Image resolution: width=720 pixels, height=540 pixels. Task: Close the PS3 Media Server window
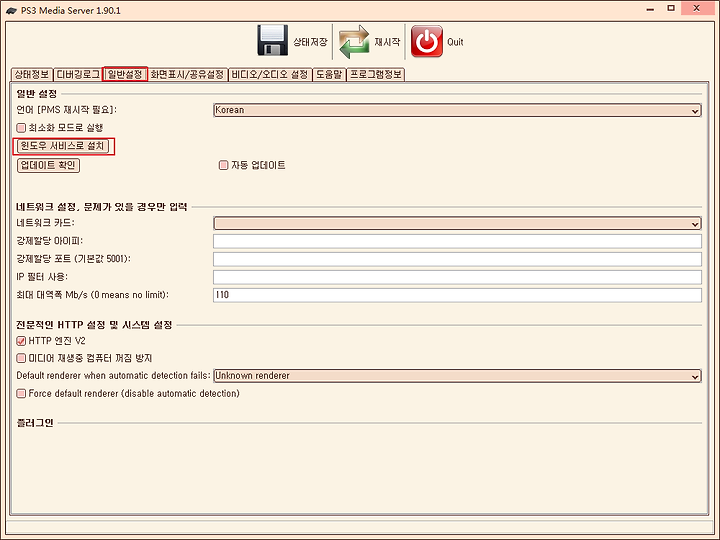point(697,8)
